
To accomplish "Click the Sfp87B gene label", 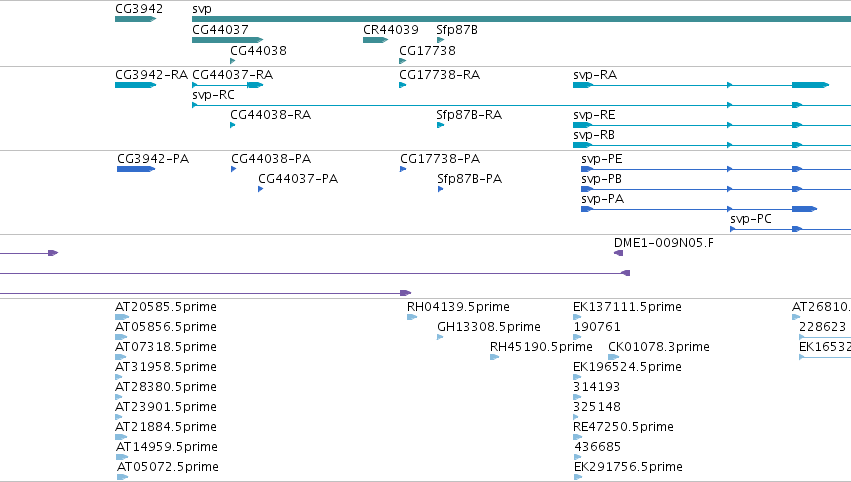I will [x=457, y=29].
